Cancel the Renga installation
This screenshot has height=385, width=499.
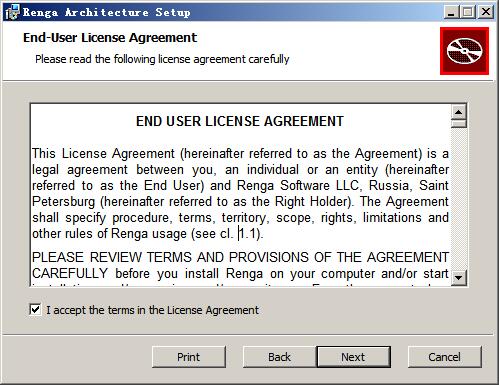(445, 357)
